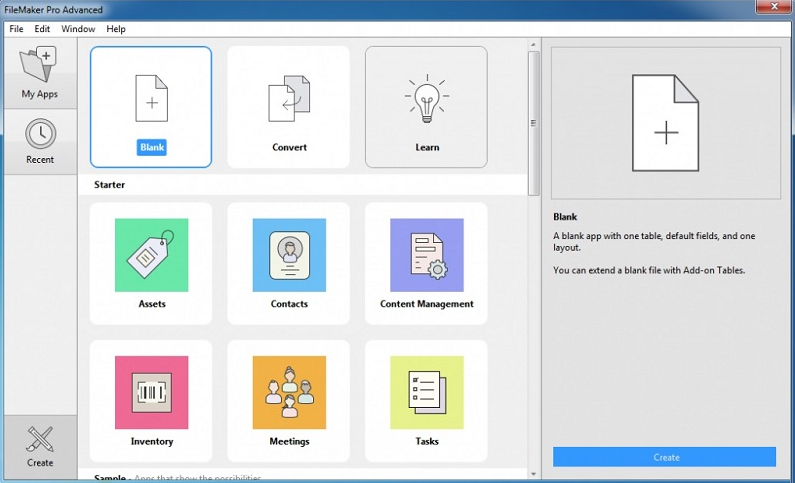
Task: Click the Blank title in details pane
Action: [x=565, y=216]
